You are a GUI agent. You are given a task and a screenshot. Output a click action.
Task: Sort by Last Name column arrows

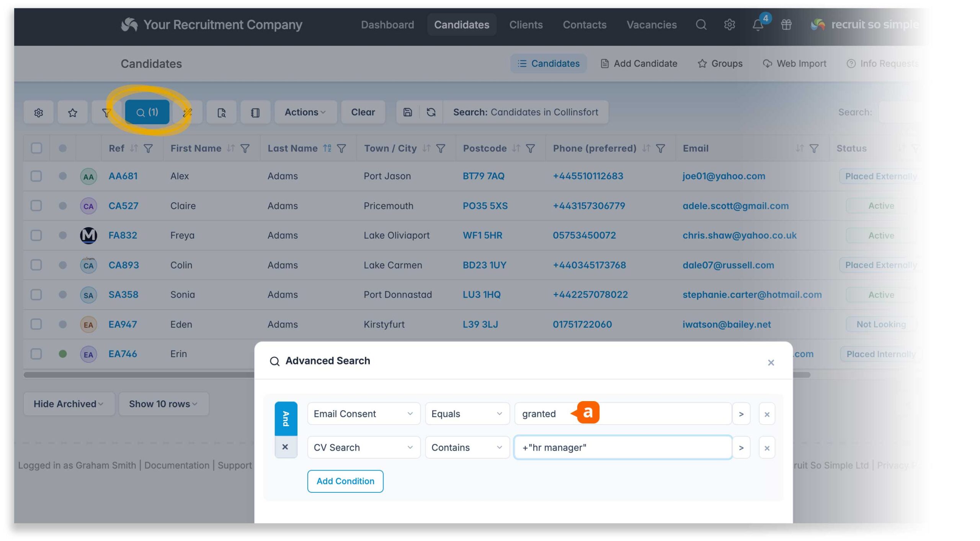[x=327, y=148]
